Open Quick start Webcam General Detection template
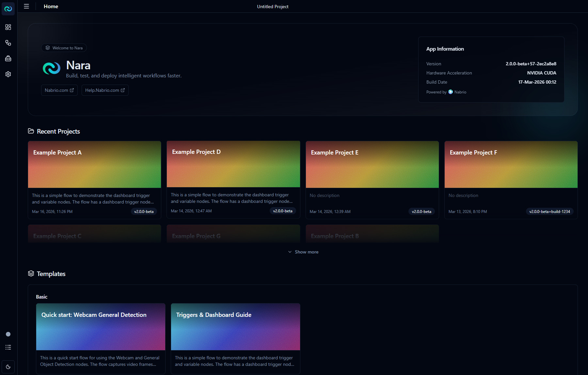 pos(101,338)
